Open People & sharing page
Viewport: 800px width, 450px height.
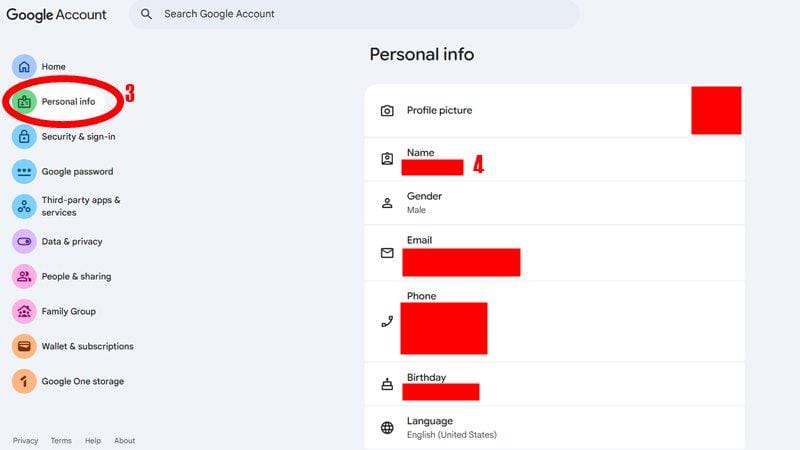point(77,276)
